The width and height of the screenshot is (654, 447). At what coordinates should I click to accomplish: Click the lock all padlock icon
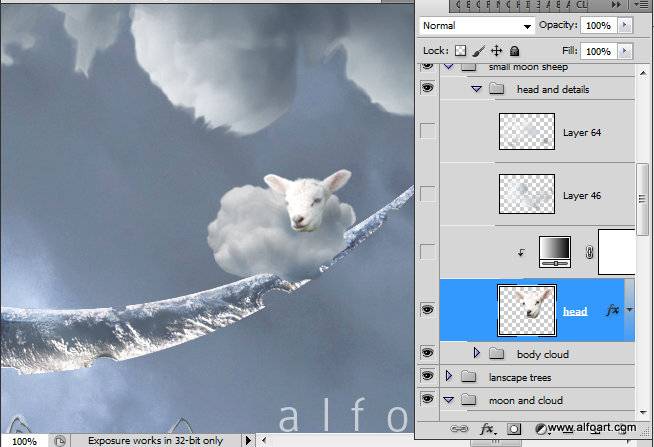point(514,51)
